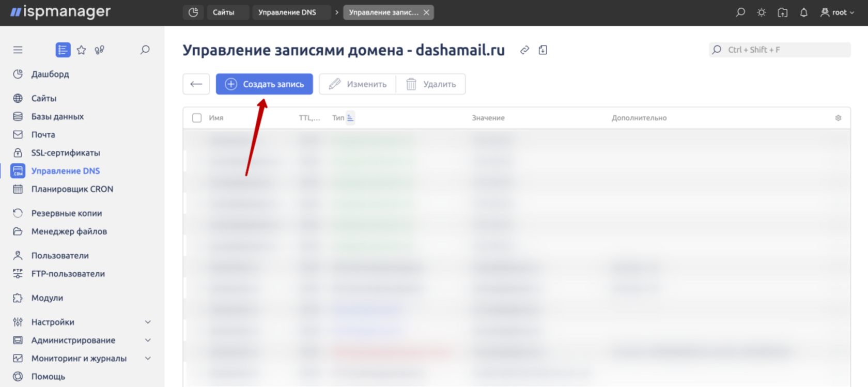Toggle sort order on Тип column
Viewport: 868px width, 387px height.
tap(350, 118)
